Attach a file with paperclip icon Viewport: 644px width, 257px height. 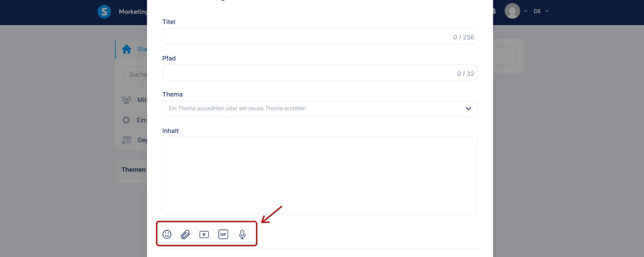[x=185, y=234]
